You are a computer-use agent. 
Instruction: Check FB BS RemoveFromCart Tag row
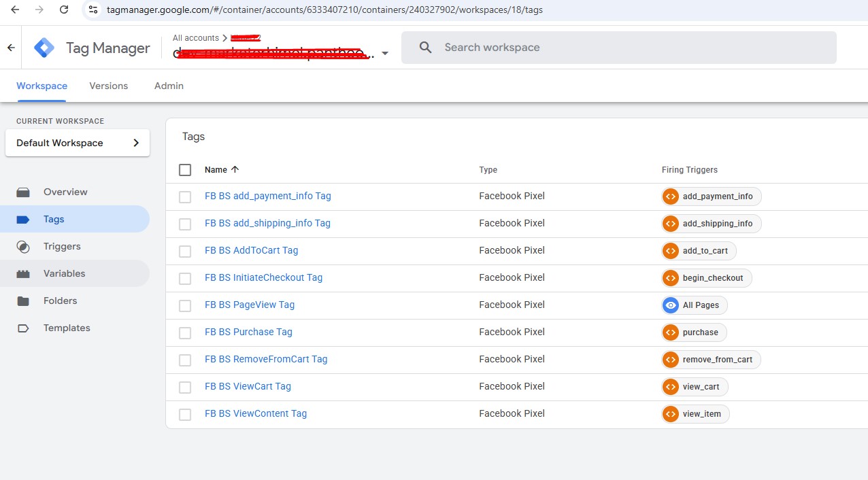185,360
